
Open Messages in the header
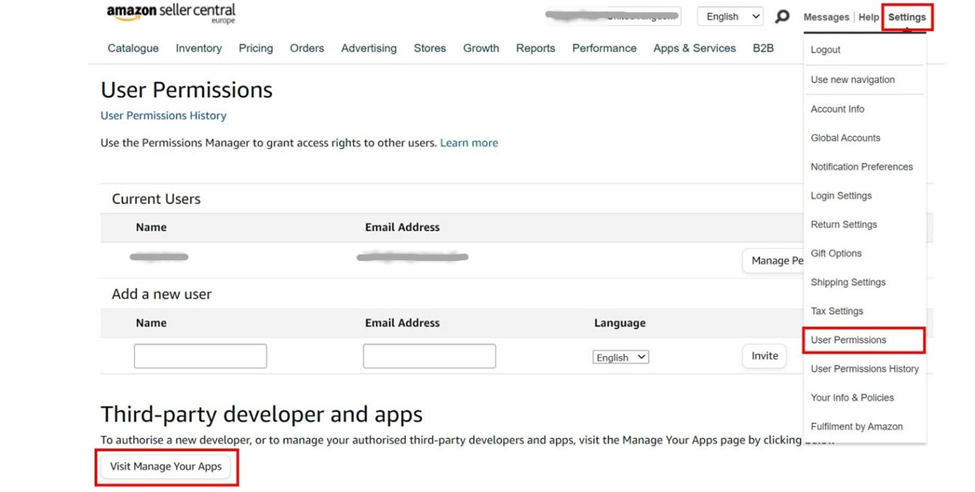[x=826, y=17]
